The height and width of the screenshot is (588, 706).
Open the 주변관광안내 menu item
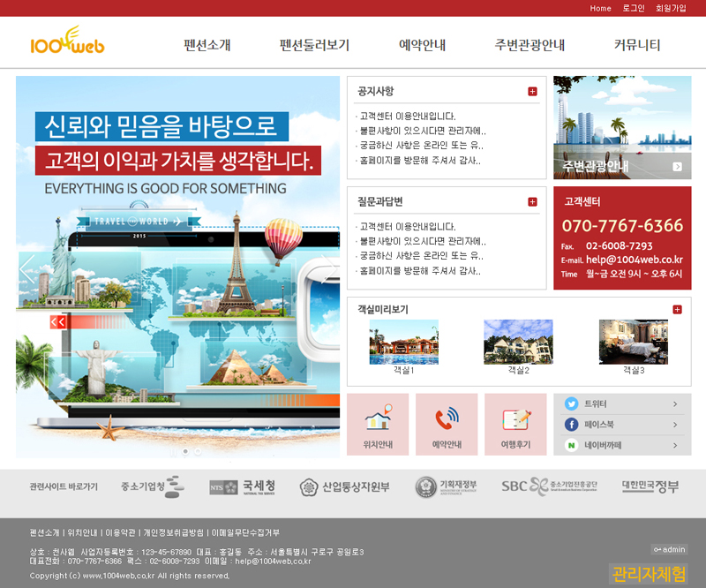(529, 45)
